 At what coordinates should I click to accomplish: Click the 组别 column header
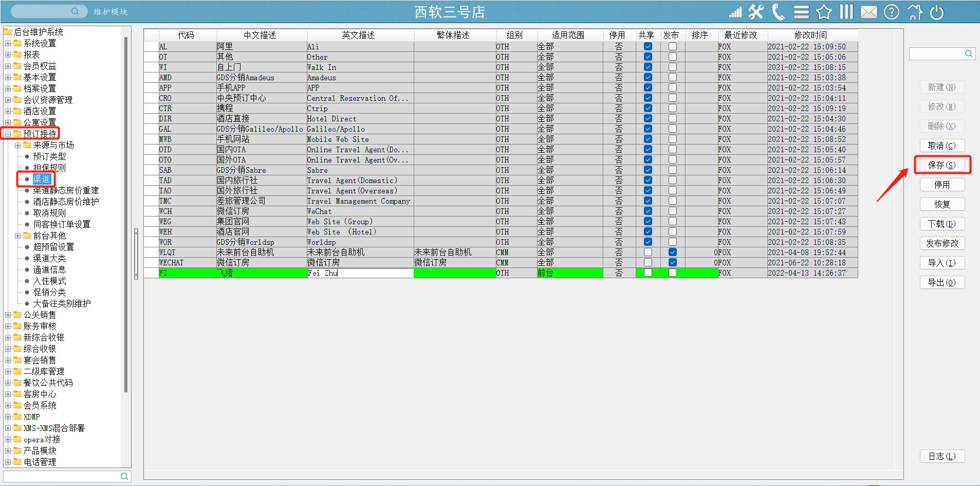(x=515, y=35)
